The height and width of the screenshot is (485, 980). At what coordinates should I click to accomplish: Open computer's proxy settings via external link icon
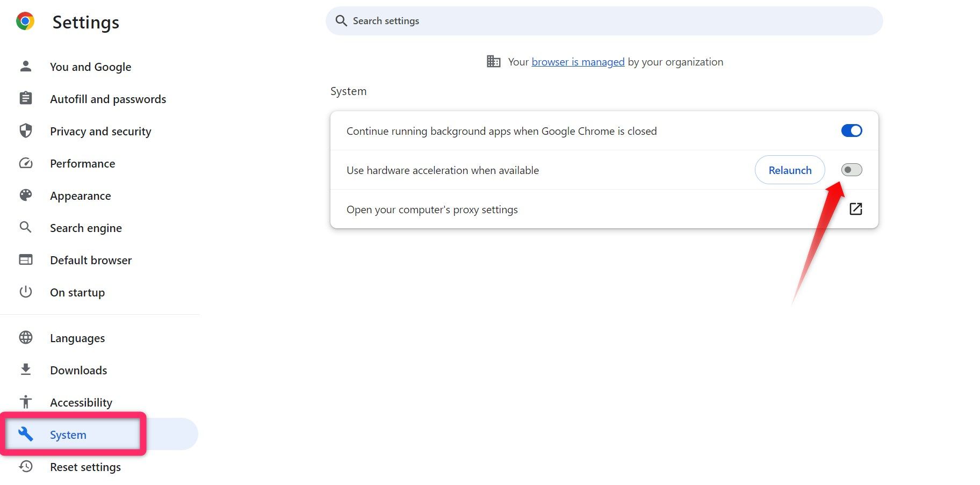click(x=856, y=209)
